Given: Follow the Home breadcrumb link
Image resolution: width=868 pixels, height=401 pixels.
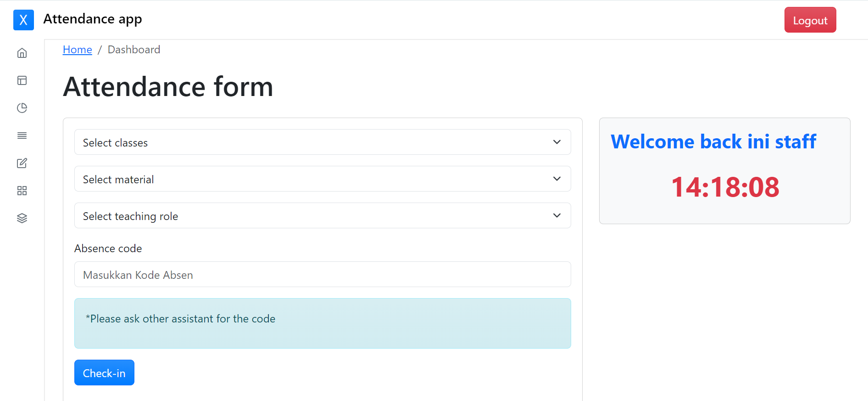Looking at the screenshot, I should [78, 50].
